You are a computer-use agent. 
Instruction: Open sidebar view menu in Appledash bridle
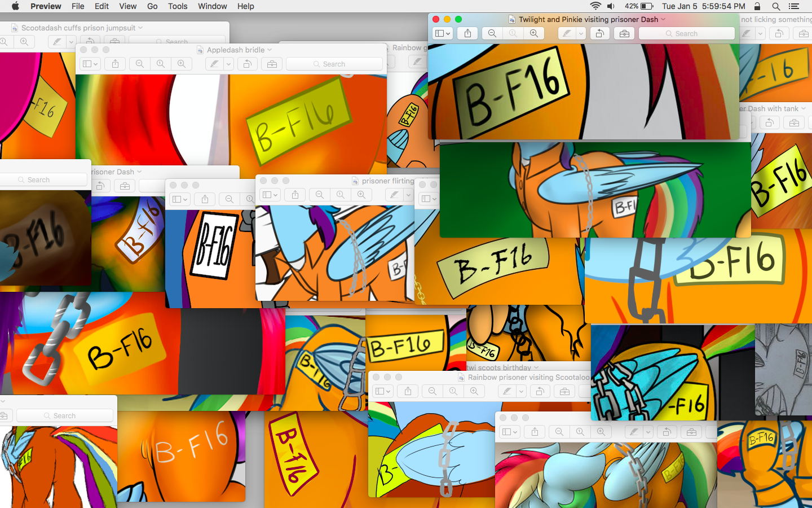tap(90, 64)
